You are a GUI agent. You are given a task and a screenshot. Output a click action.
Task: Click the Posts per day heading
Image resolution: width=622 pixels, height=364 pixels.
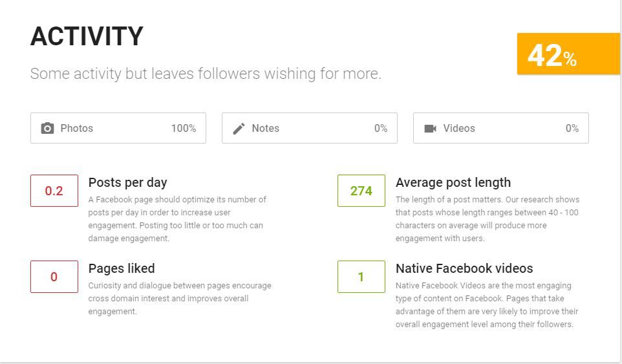[x=128, y=183]
